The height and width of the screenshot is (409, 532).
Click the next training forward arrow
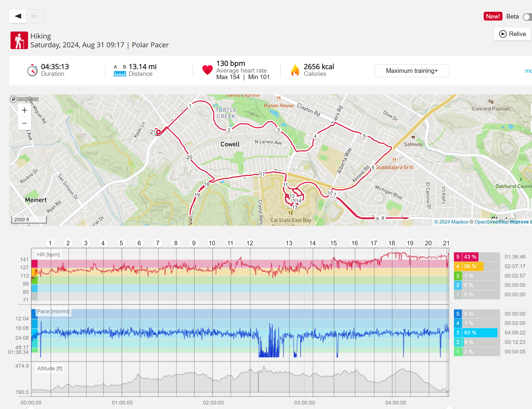[x=35, y=16]
